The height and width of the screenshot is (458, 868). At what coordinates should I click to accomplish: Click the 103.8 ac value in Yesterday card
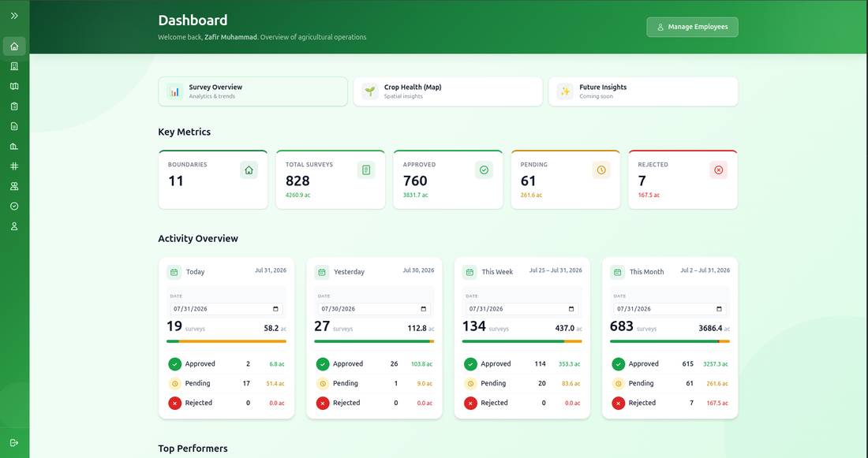(x=422, y=364)
